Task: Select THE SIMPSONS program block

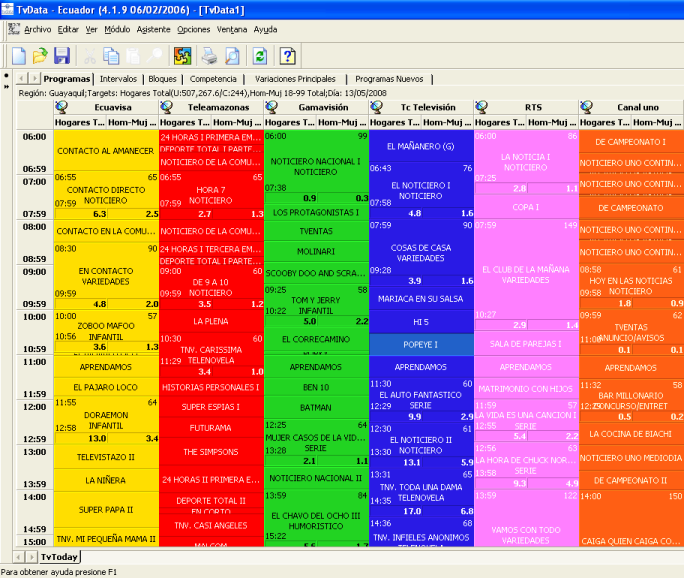Action: [x=211, y=452]
